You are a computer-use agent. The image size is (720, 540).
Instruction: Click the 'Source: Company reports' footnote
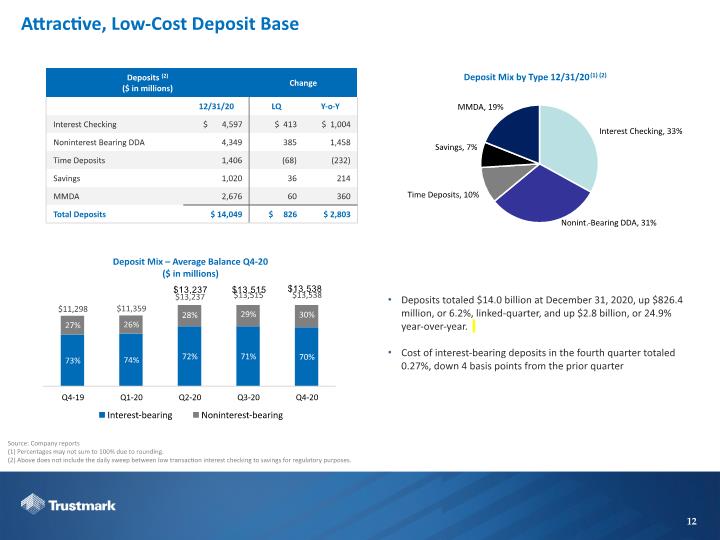[x=44, y=443]
